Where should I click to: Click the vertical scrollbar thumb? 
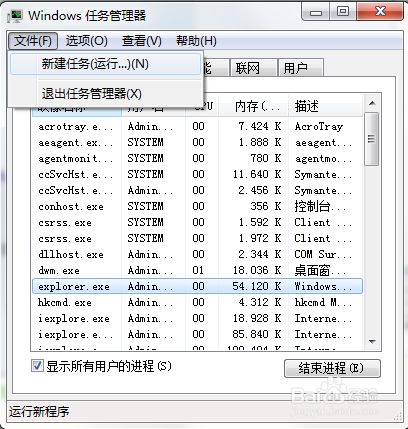[x=372, y=139]
